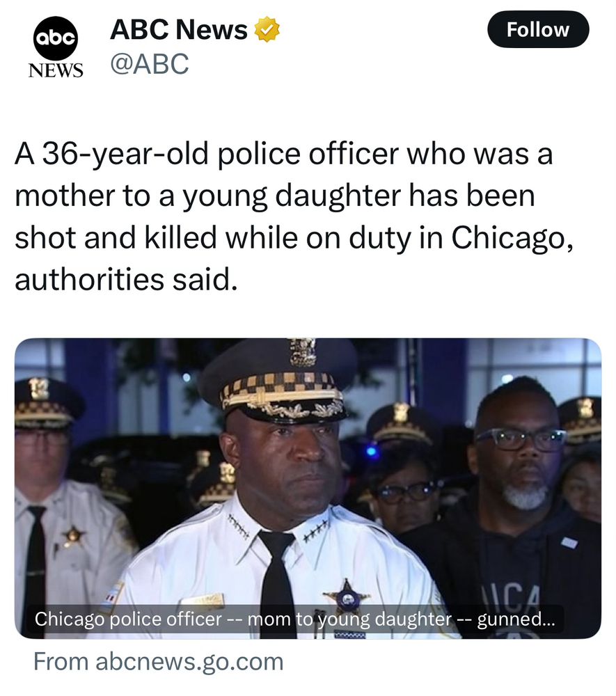
Task: Click the checkered police cap in the photo
Action: (278, 382)
